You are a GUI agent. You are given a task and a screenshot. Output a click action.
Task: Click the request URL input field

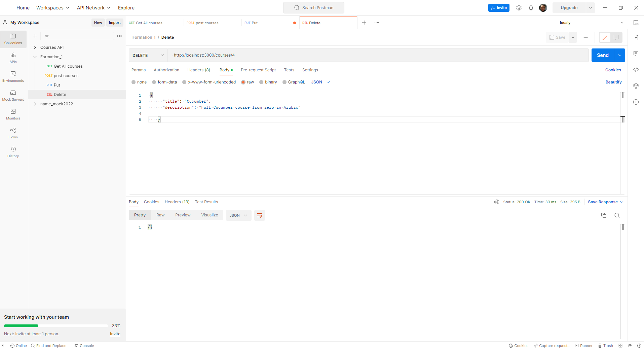click(303, 55)
